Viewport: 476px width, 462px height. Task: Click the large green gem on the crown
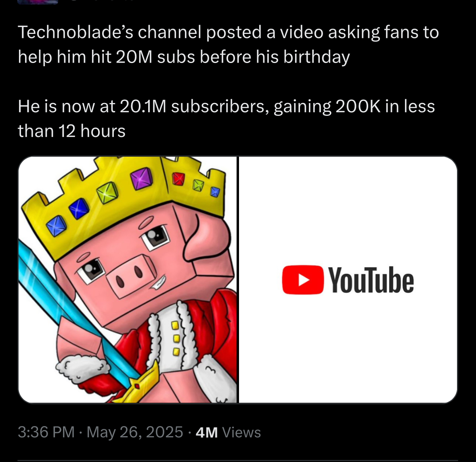click(x=107, y=192)
